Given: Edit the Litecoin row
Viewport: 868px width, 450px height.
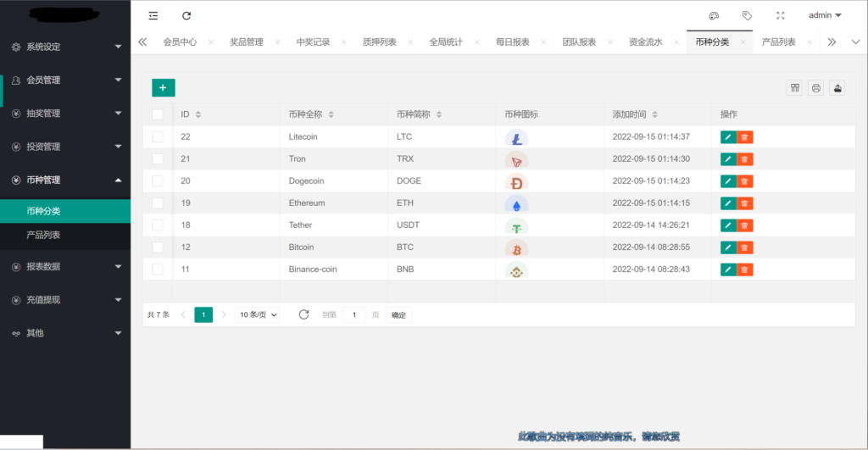Looking at the screenshot, I should click(728, 136).
